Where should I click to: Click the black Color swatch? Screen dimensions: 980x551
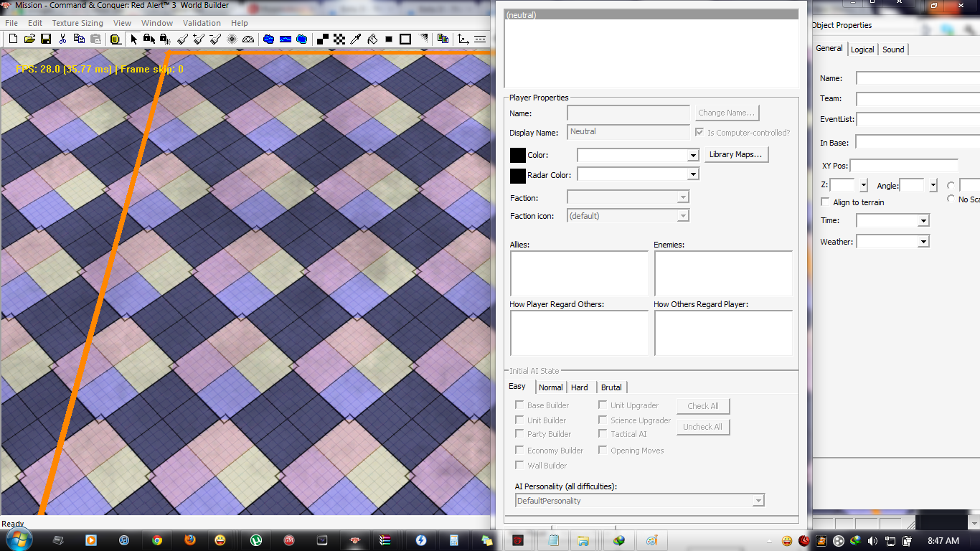[x=518, y=155]
